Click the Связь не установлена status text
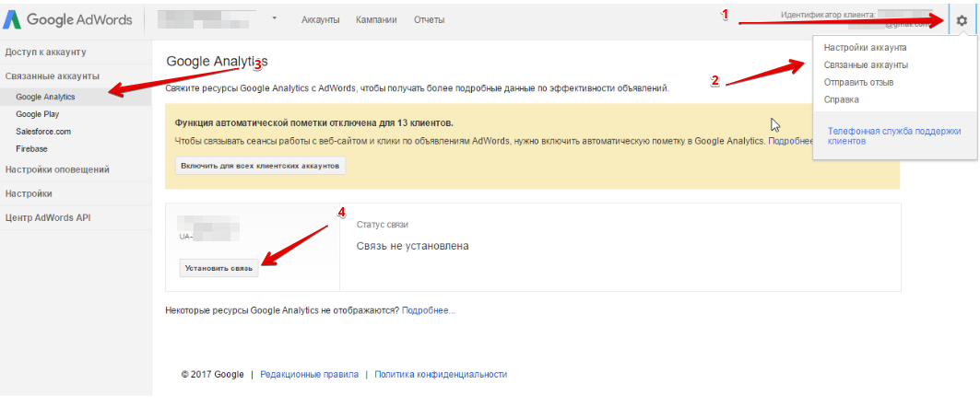The image size is (980, 407). coord(412,246)
